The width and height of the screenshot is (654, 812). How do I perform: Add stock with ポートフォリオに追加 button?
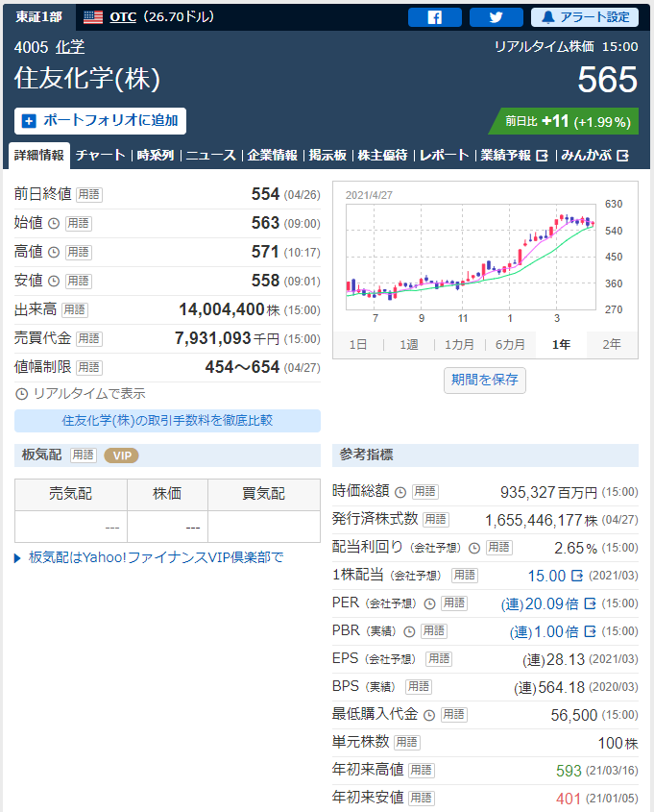[100, 121]
